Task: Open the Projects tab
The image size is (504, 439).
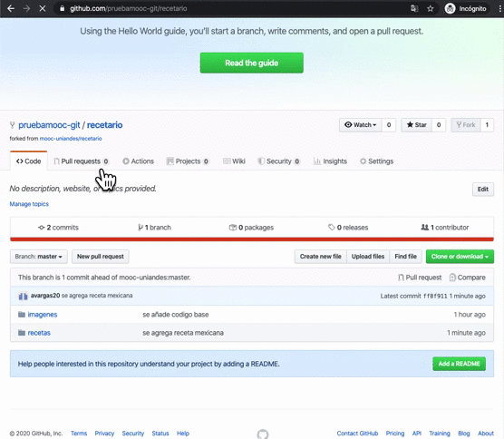Action: click(x=188, y=161)
